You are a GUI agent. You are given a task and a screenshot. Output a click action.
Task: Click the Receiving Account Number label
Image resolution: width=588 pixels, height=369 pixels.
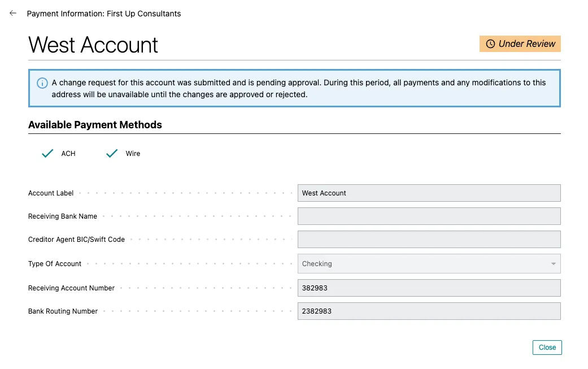tap(71, 288)
